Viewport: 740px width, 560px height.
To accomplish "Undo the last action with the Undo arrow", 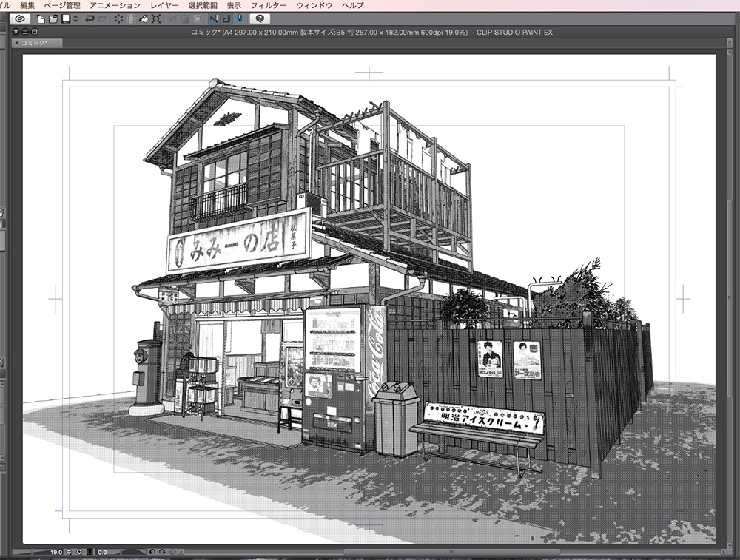I will 90,19.
